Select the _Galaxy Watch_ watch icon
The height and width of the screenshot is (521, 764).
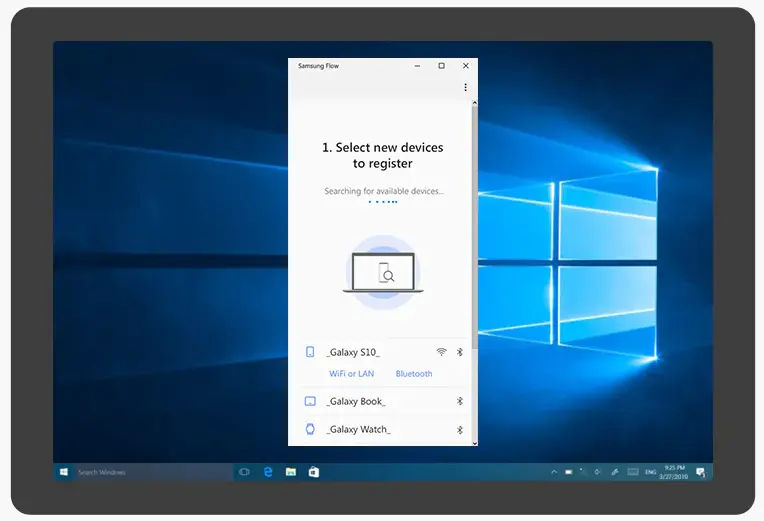click(x=310, y=429)
